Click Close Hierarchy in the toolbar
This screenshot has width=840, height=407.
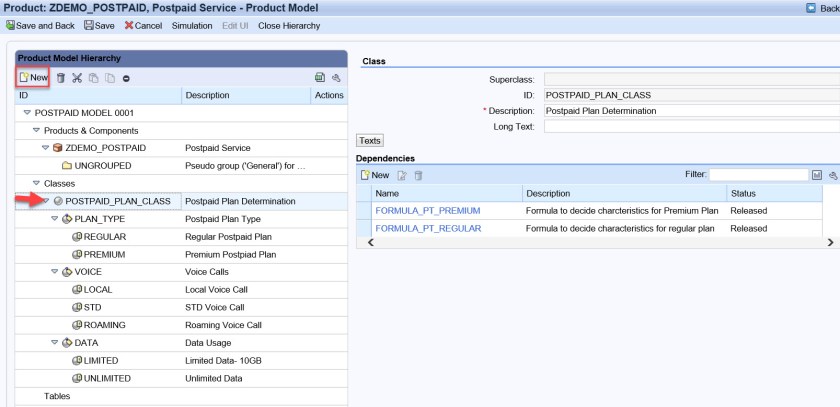[289, 26]
